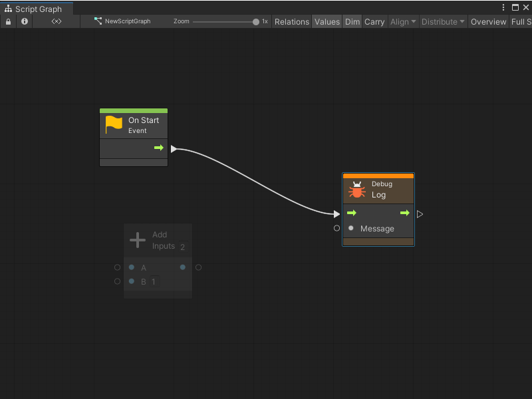
Task: Open the window options menu with three dots
Action: (503, 7)
